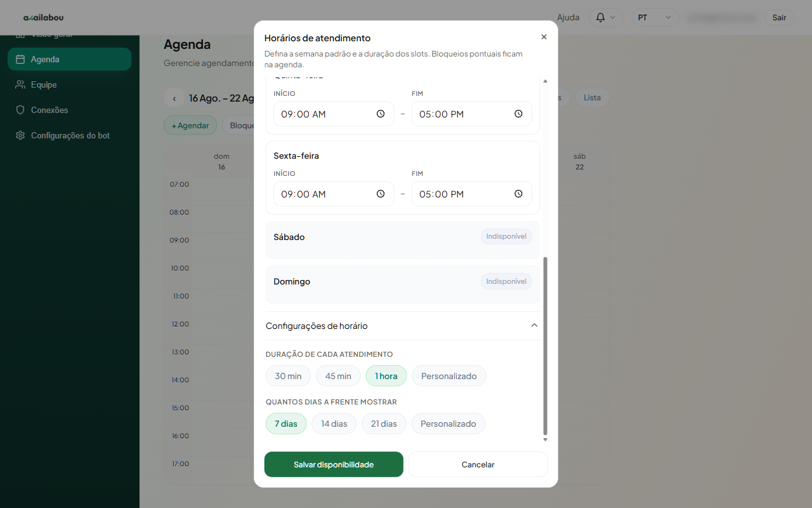
Task: Click the Sábado day label
Action: [289, 237]
